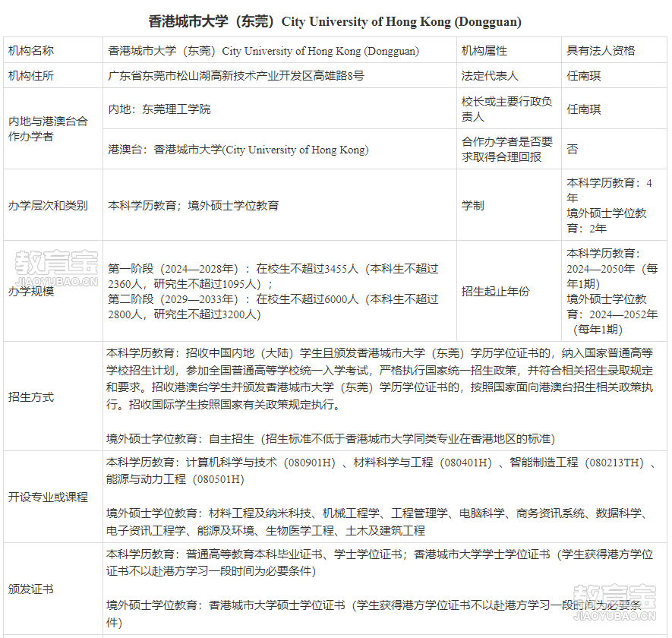Select the 学制 label cell
The width and height of the screenshot is (672, 638).
click(510, 204)
